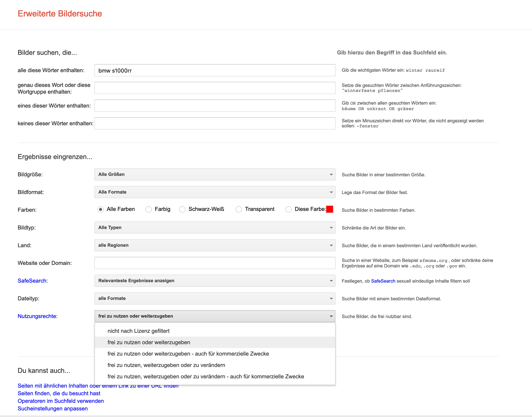Open 'Operatoren im Suchfeld verwenden' link
The width and height of the screenshot is (532, 418).
coord(61,401)
